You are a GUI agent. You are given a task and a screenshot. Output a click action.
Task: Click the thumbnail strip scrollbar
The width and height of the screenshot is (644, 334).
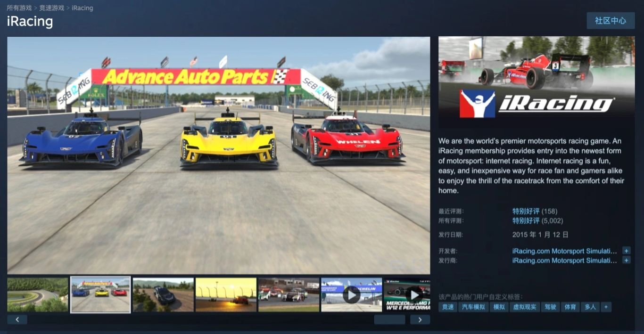pos(389,319)
